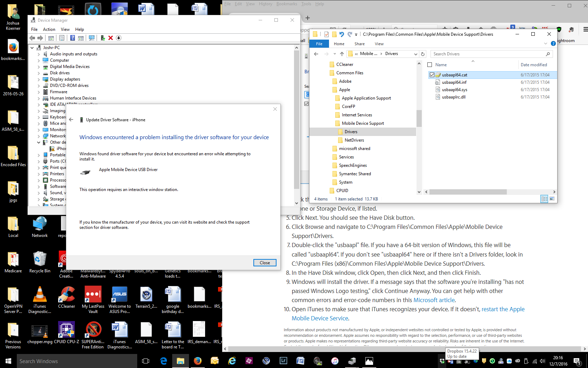Open the Share ribbon tab in Explorer
This screenshot has height=368, width=588.
point(359,44)
